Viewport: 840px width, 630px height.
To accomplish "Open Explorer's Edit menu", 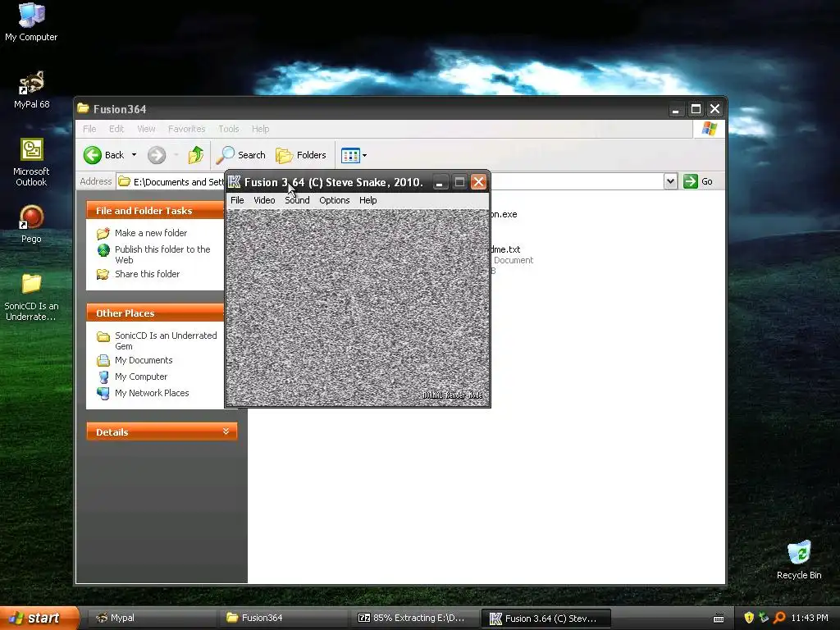I will [x=116, y=129].
